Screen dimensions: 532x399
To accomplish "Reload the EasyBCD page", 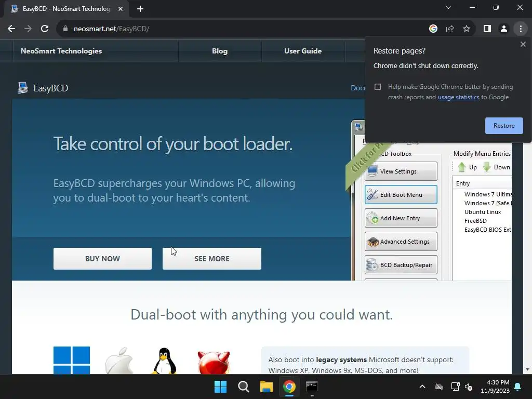I will (x=45, y=29).
